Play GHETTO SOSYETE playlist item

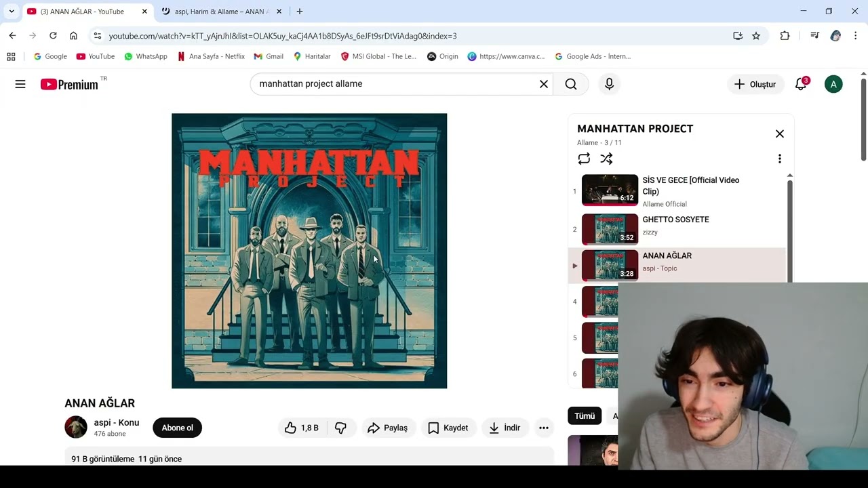(x=677, y=229)
